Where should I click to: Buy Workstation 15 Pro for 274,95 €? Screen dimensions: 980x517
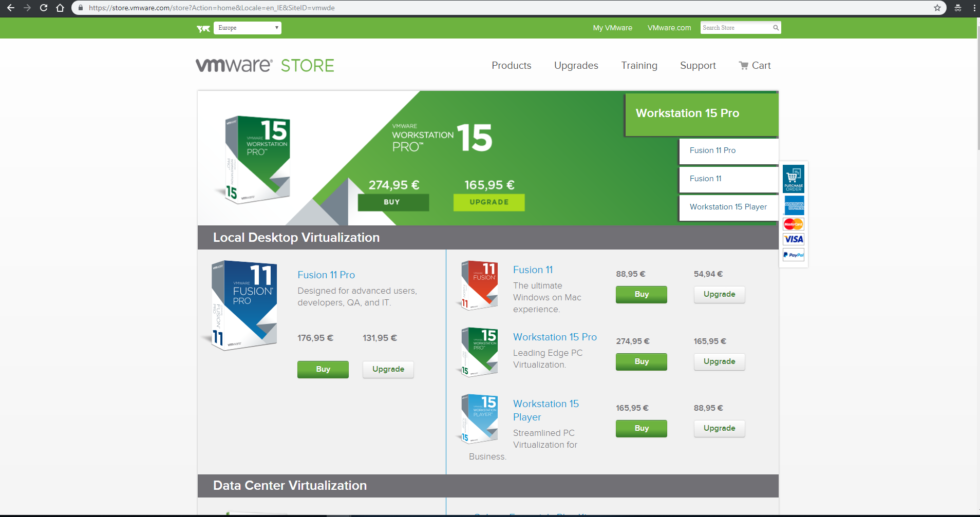[x=641, y=361]
